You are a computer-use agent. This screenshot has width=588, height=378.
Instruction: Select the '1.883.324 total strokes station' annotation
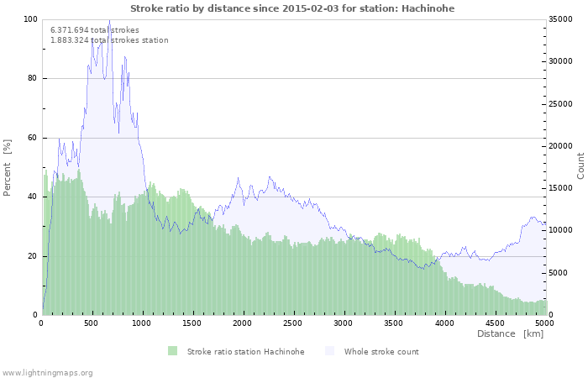coord(109,40)
